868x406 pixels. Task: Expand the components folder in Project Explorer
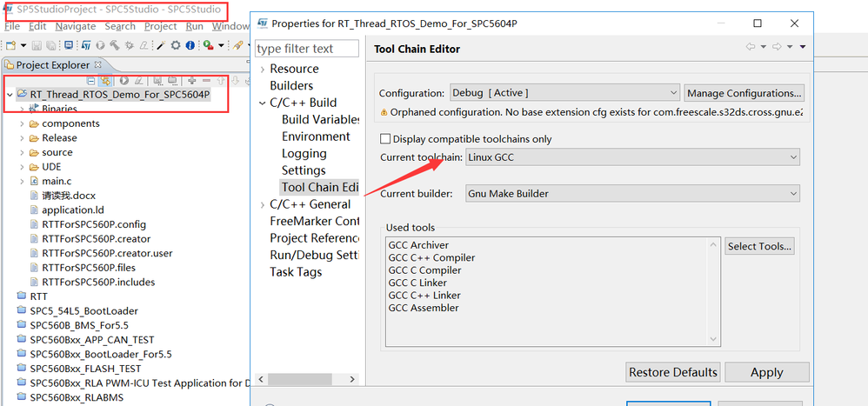(x=22, y=124)
